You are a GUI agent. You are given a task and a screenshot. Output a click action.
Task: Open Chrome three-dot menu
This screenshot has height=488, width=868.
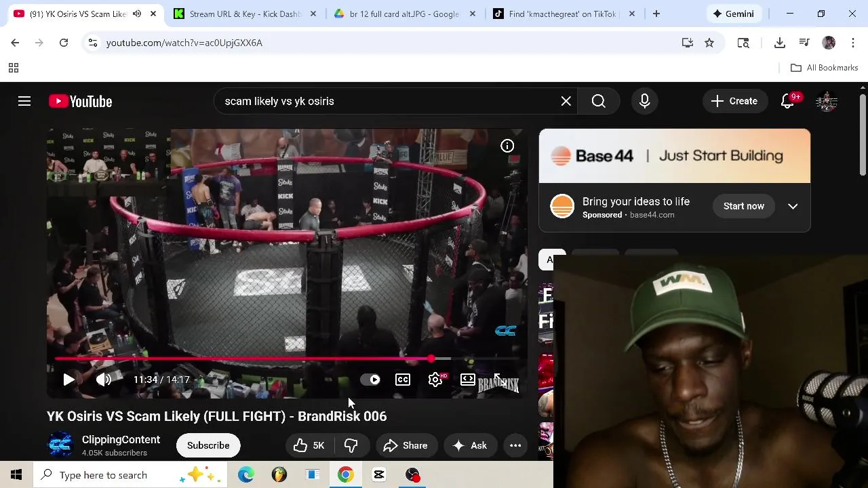(x=852, y=43)
